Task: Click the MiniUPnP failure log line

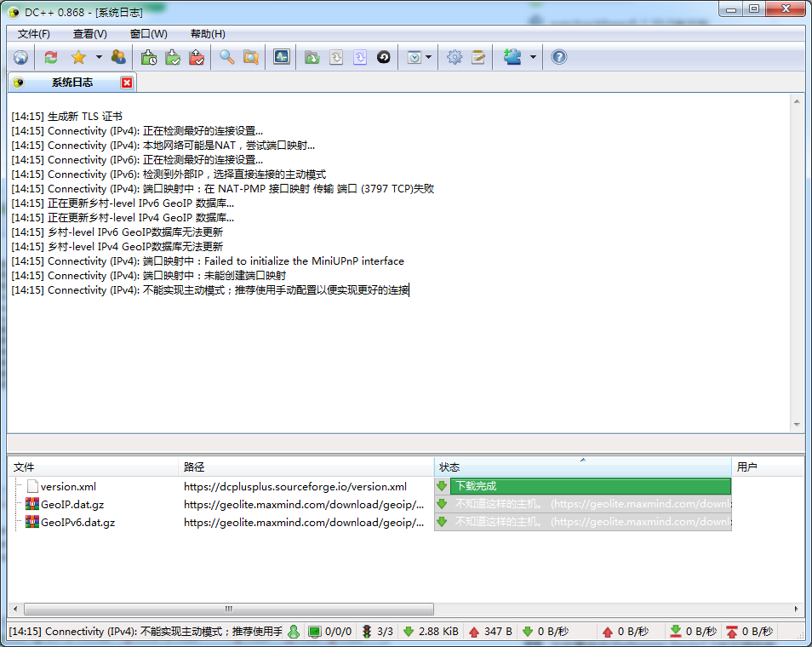Action: click(208, 261)
